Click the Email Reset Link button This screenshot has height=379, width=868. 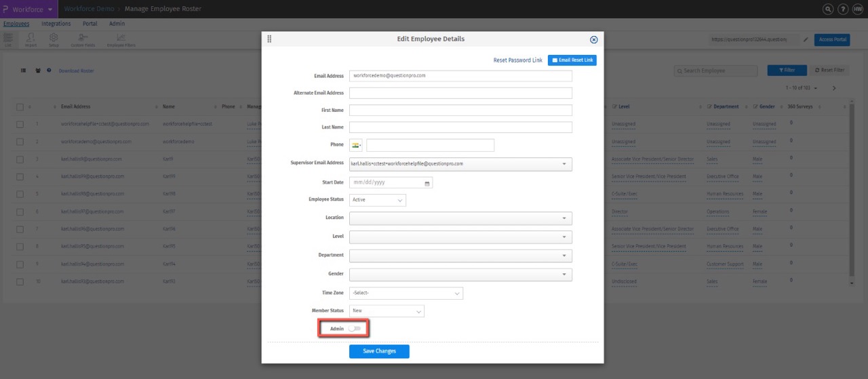click(x=572, y=60)
